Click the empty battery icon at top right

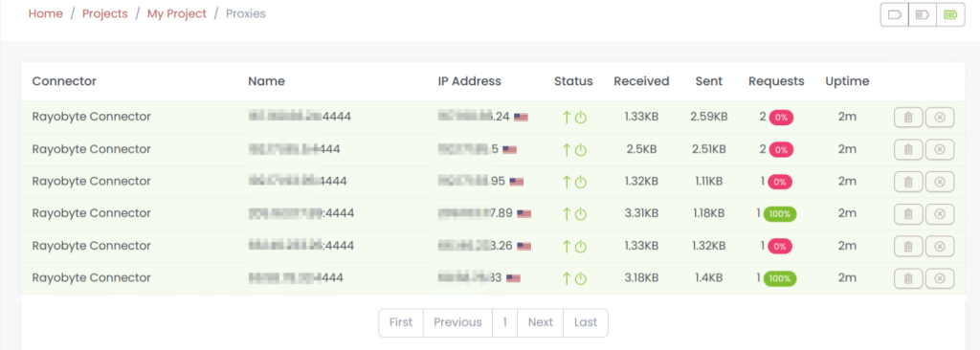(895, 15)
